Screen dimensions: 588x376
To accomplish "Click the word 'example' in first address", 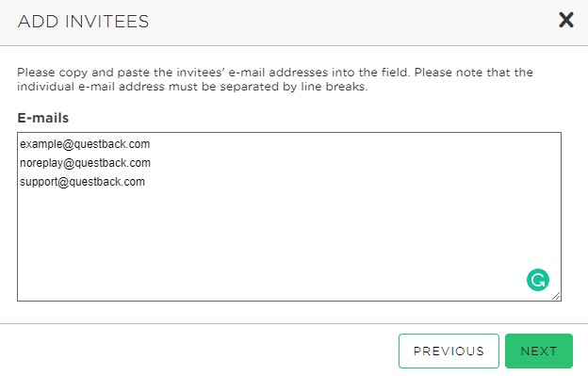I will click(41, 144).
